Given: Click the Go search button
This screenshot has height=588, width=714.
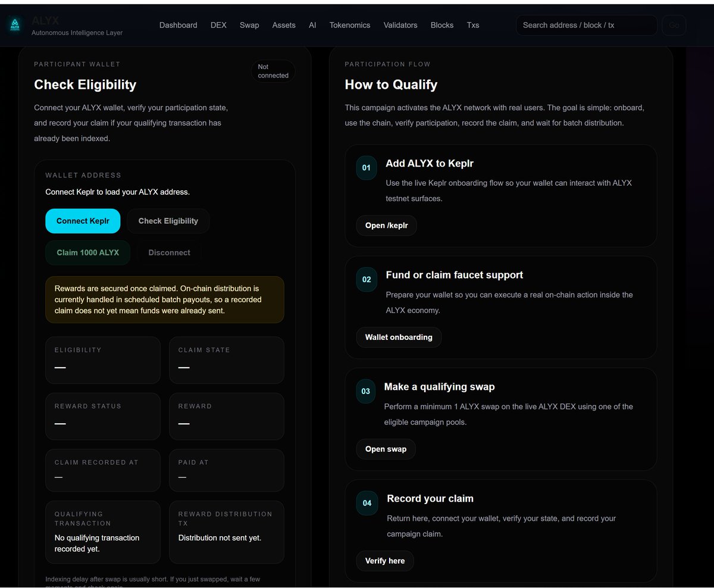Looking at the screenshot, I should pos(674,25).
